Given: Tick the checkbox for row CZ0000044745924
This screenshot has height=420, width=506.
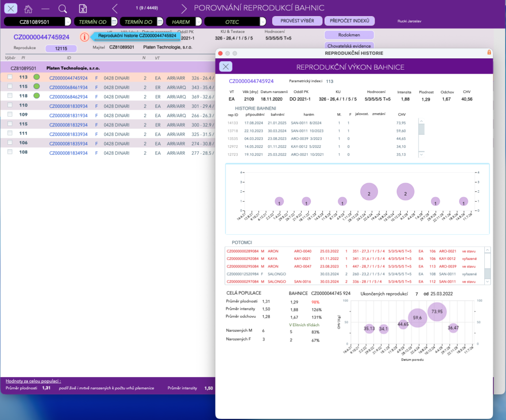Looking at the screenshot, I should tap(10, 77).
